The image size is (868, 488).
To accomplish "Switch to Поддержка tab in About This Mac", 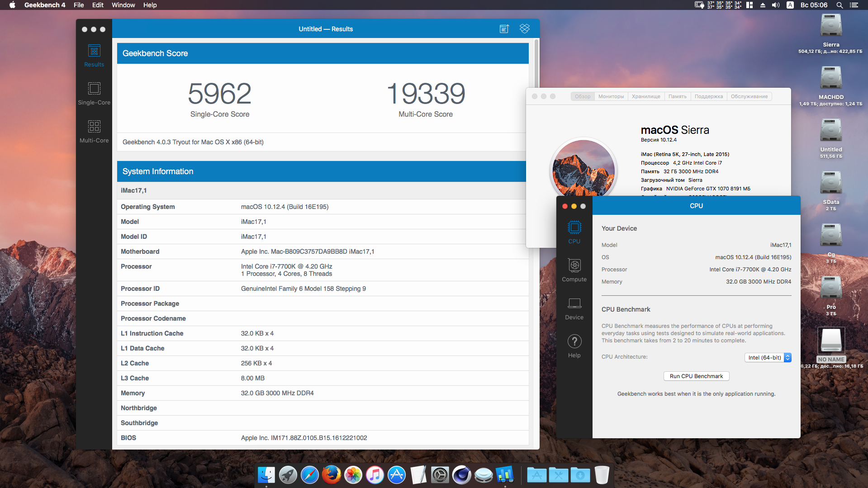I will point(709,96).
